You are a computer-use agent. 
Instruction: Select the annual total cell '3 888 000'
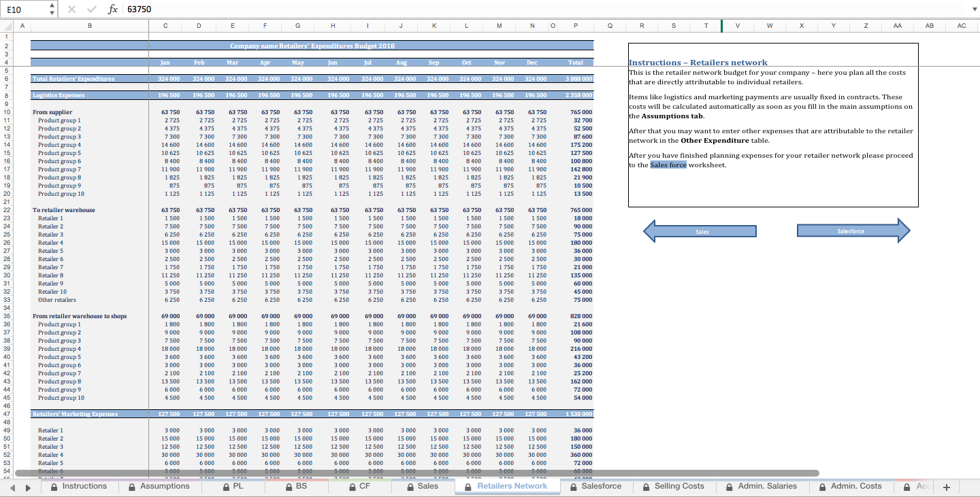[576, 80]
